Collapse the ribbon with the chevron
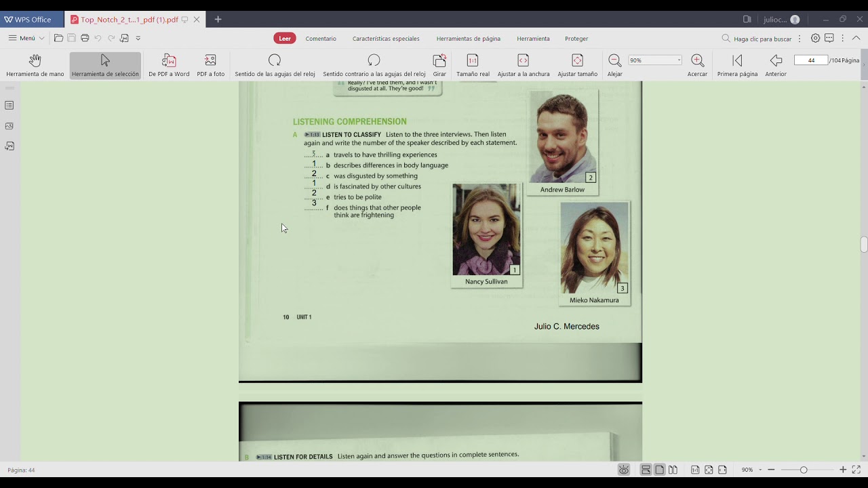Image resolution: width=868 pixels, height=488 pixels. (856, 38)
